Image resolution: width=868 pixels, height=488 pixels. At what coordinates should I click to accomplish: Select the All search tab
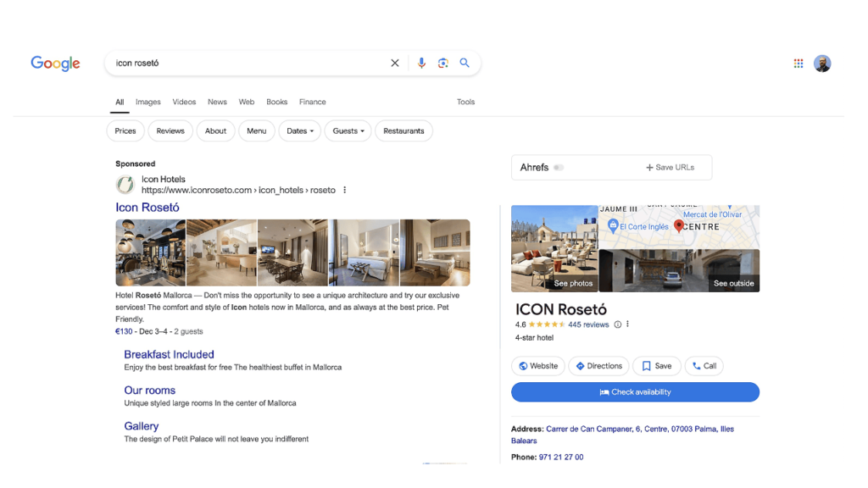pyautogui.click(x=120, y=102)
